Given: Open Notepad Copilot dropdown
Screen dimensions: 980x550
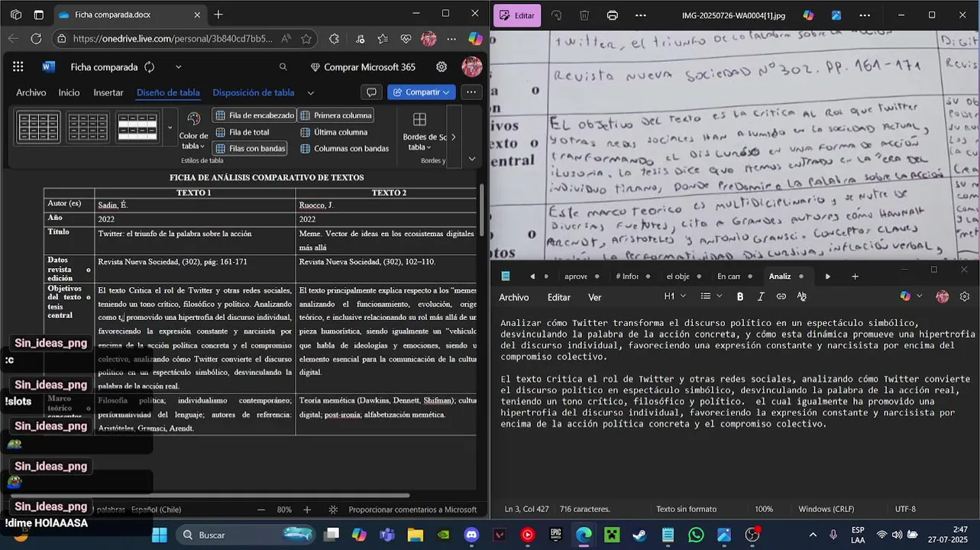Looking at the screenshot, I should coord(911,296).
